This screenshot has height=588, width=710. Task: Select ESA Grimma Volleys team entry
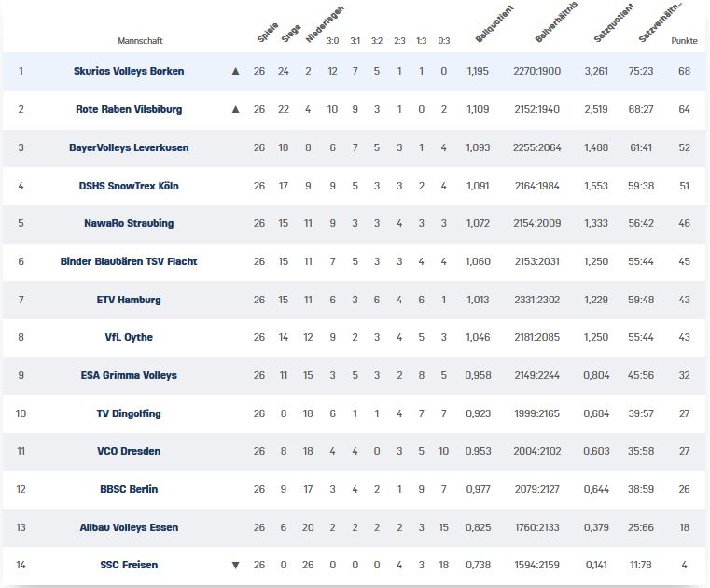click(129, 375)
